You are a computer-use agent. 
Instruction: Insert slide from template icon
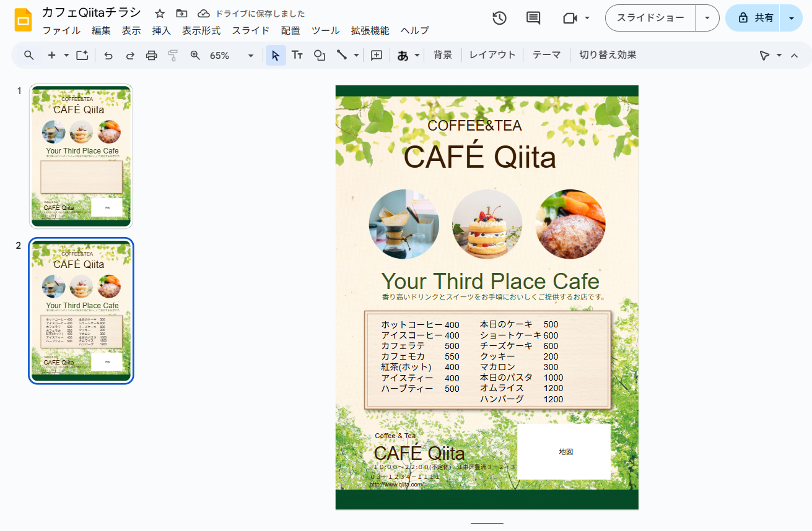tap(82, 55)
